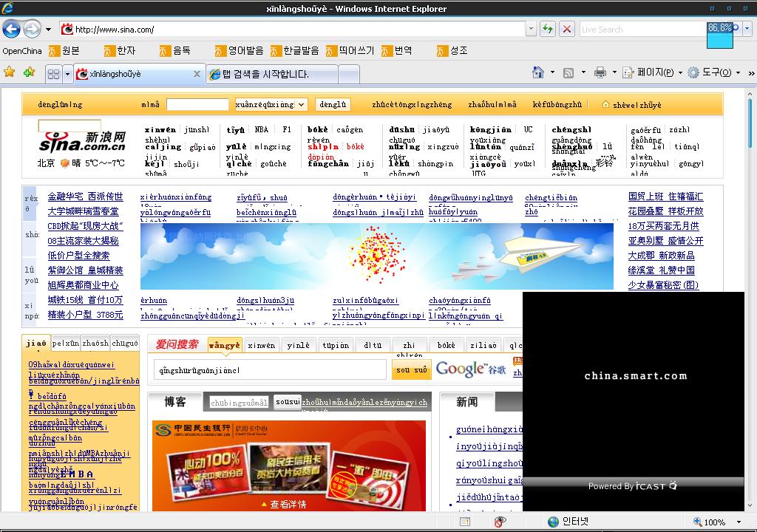757x532 pixels.
Task: Open the zhùcètōngxíngzhèng link
Action: click(412, 105)
